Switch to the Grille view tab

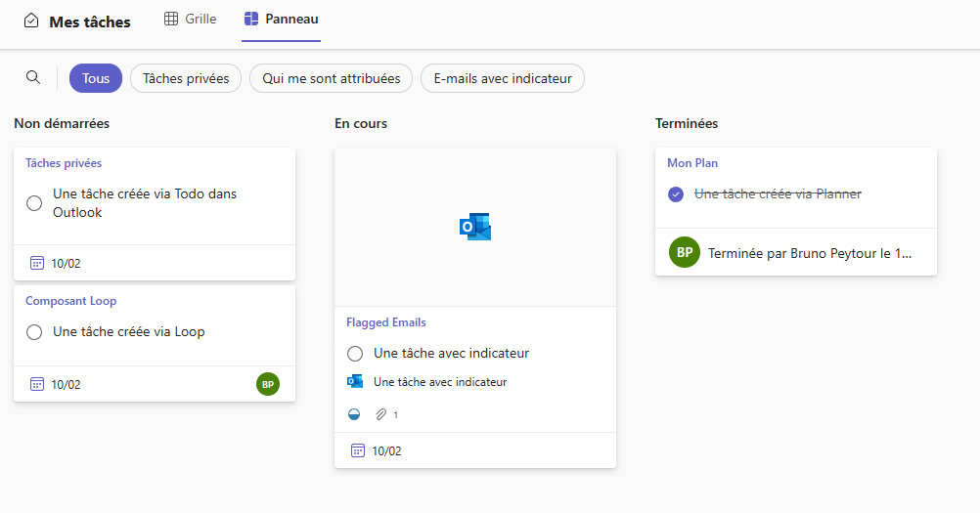[x=190, y=19]
